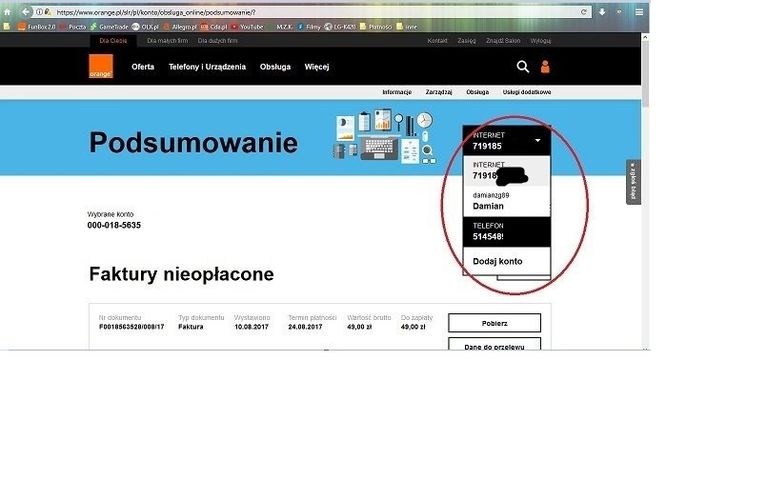Reload the page with the refresh icon

click(x=584, y=12)
